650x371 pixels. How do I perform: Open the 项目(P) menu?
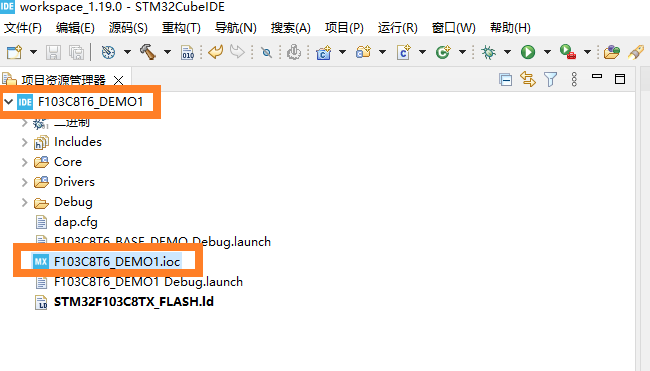(344, 28)
